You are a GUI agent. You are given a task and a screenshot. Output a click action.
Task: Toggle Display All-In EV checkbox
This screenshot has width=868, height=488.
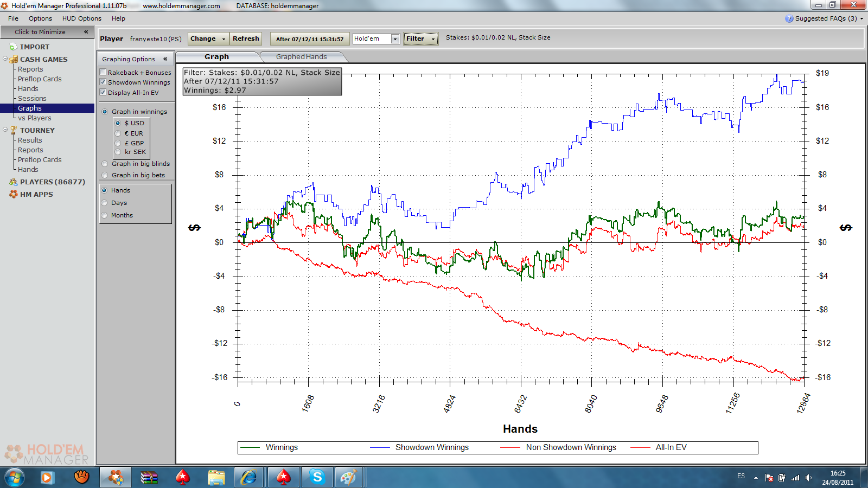(x=103, y=92)
